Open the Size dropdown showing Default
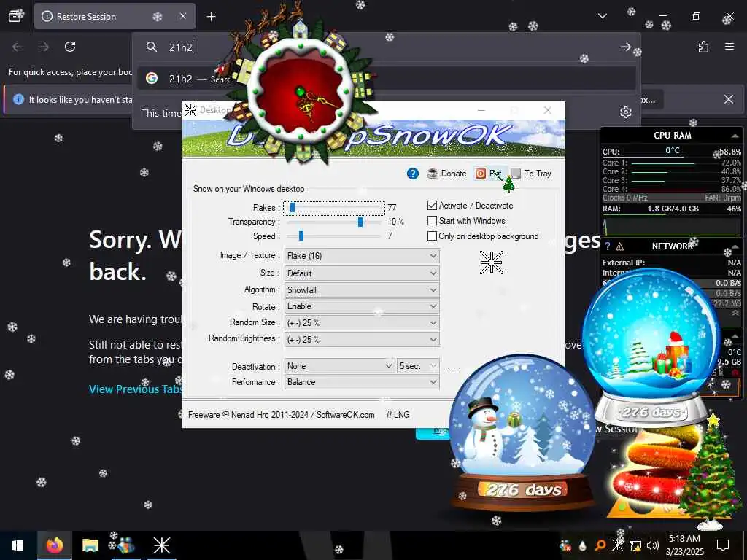747x560 pixels. click(x=362, y=273)
